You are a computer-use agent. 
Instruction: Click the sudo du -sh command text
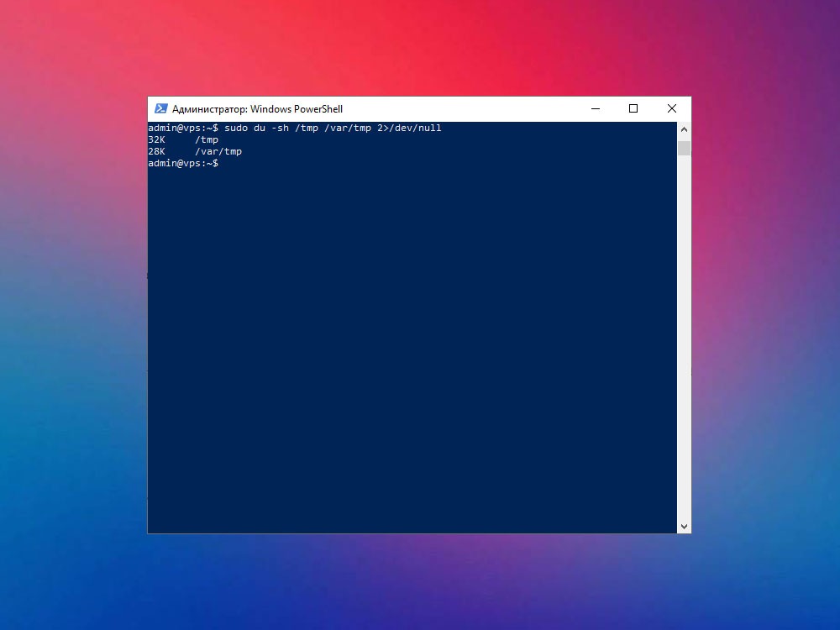[x=256, y=128]
